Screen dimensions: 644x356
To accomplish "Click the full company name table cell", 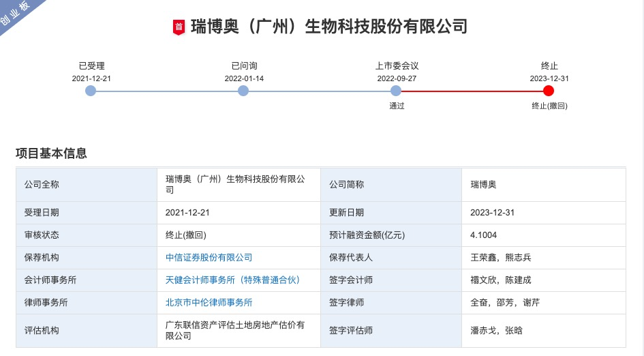I will click(x=239, y=185).
